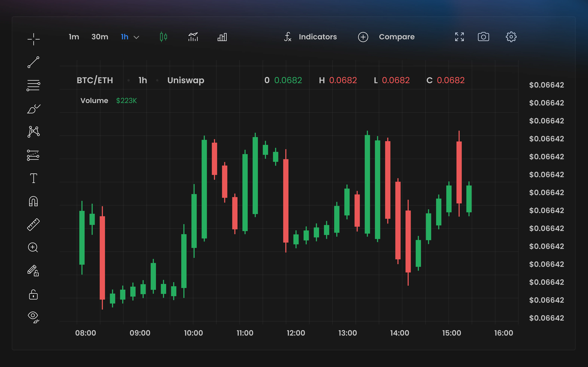Toggle the lock drawings padlock
The image size is (588, 367).
tap(33, 294)
